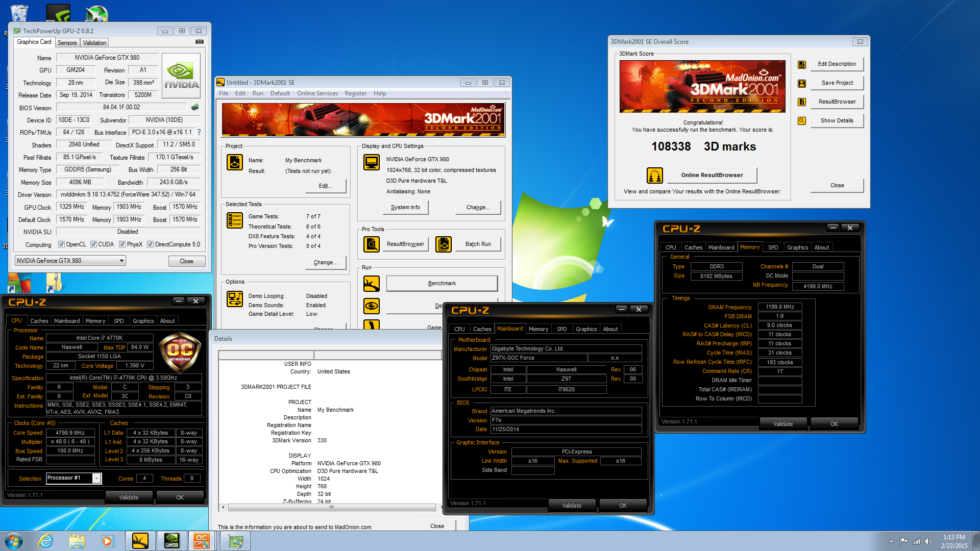Image resolution: width=980 pixels, height=551 pixels.
Task: Click the ResultBrowser icon in score window
Action: pyautogui.click(x=802, y=102)
